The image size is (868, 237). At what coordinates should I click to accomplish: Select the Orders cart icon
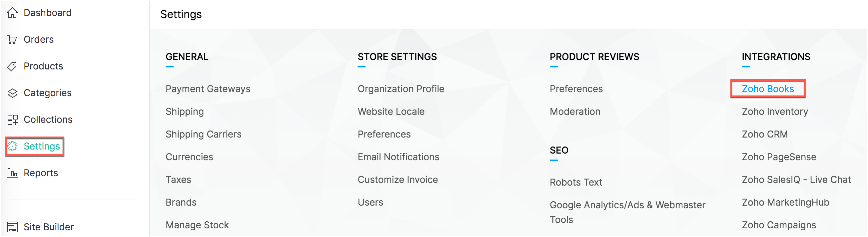(x=13, y=39)
